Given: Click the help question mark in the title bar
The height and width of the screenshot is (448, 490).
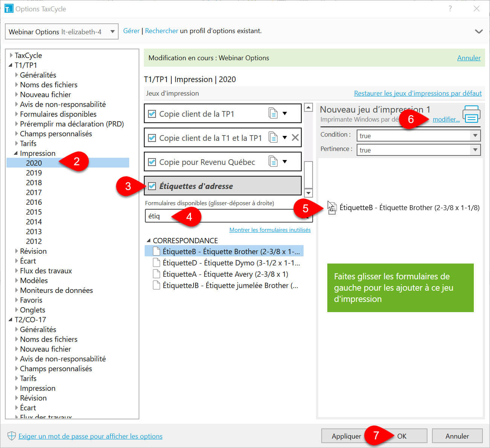Looking at the screenshot, I should point(450,9).
